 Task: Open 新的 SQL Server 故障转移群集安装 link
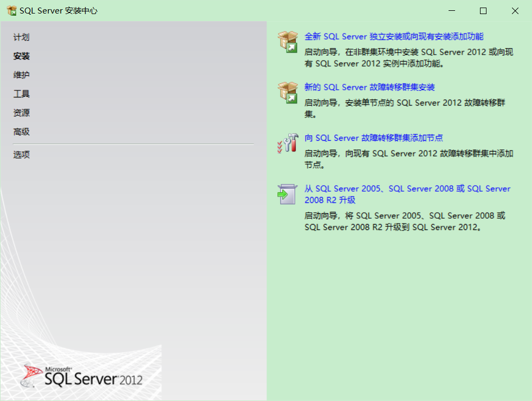[369, 87]
